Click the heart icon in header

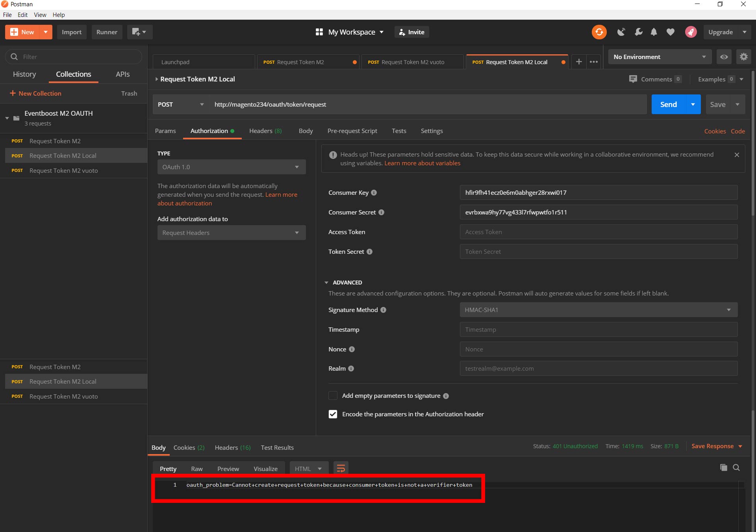[x=670, y=32]
